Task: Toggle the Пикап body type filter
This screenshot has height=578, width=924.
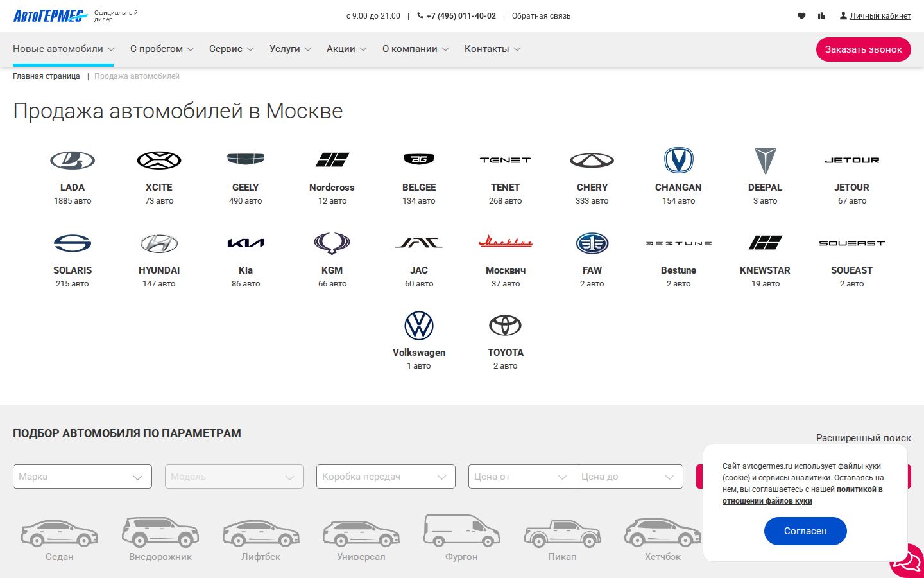Action: pos(562,538)
